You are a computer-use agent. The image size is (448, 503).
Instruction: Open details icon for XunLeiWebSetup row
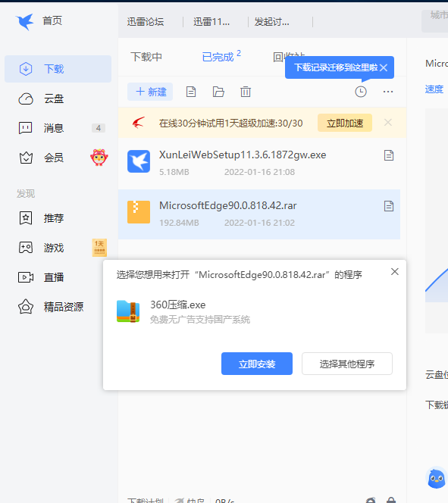[389, 155]
